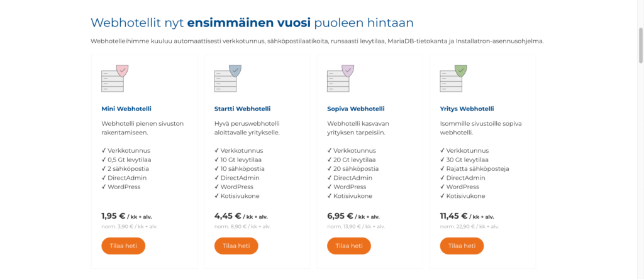Viewport: 644px width, 279px height.
Task: Click the Webhotellit ensimmäinen vuosi heading
Action: [252, 23]
